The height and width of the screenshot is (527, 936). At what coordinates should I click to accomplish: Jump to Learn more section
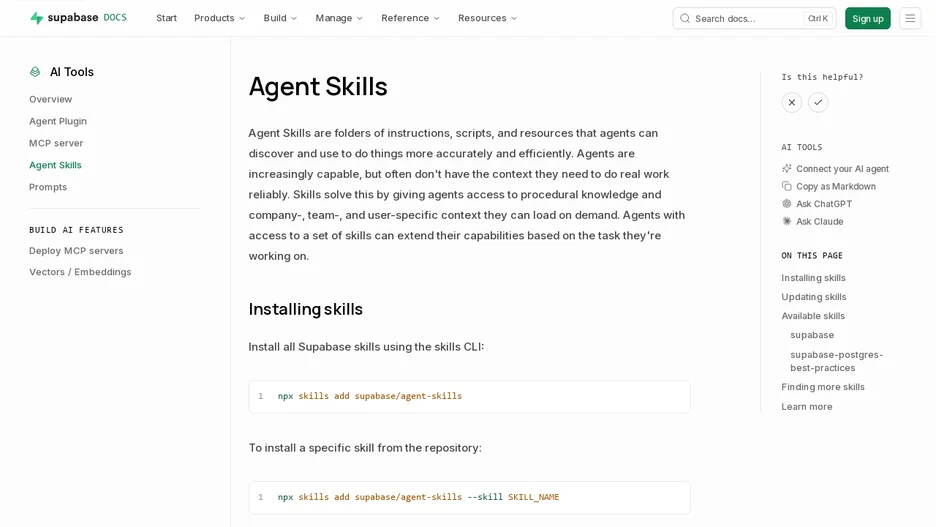click(x=806, y=407)
